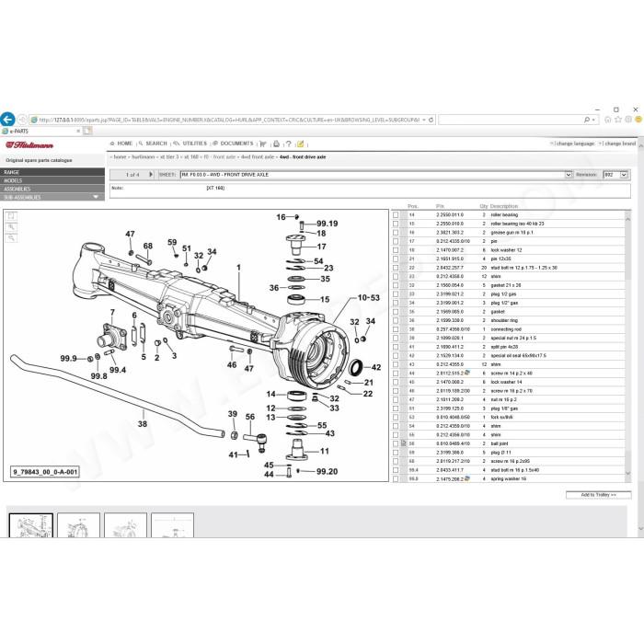Click supersession icon next to spring washer 16 part
Screen dimensions: 644x644
467,478
